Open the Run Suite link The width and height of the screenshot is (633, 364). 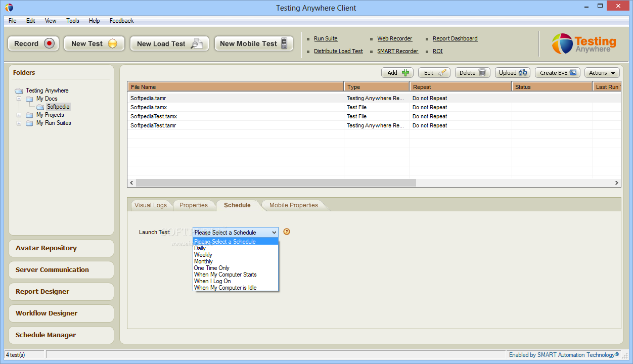pos(326,38)
